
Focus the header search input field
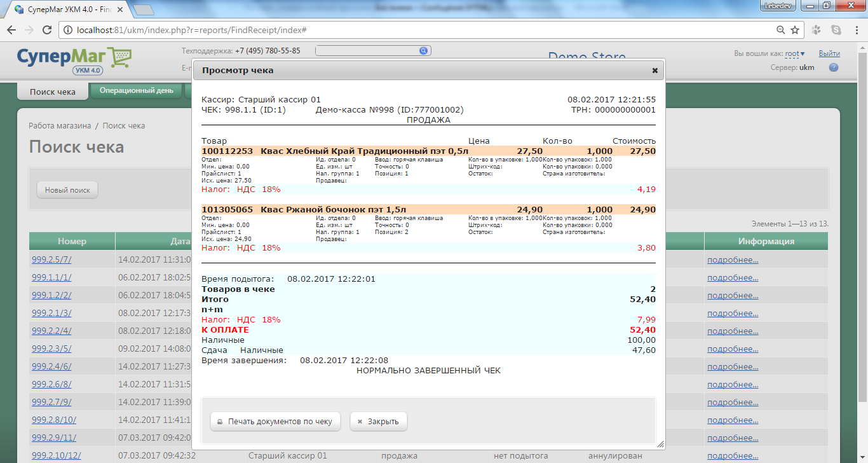point(367,51)
